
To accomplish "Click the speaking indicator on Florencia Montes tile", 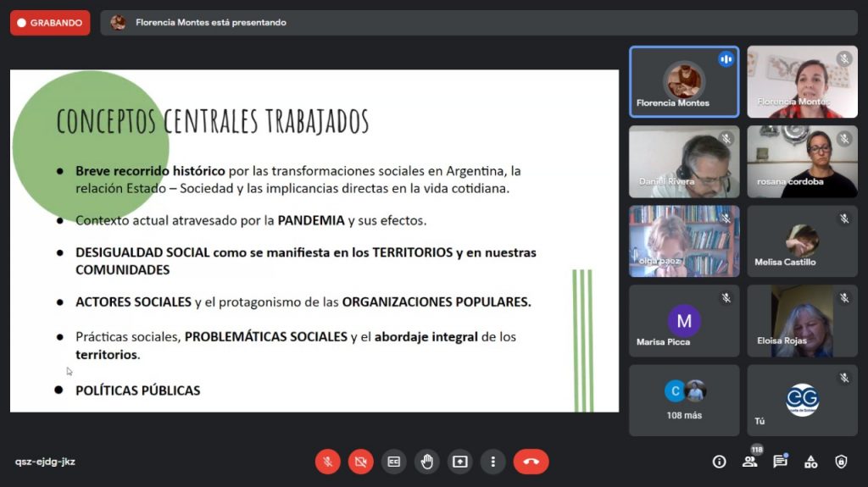I will (x=726, y=59).
